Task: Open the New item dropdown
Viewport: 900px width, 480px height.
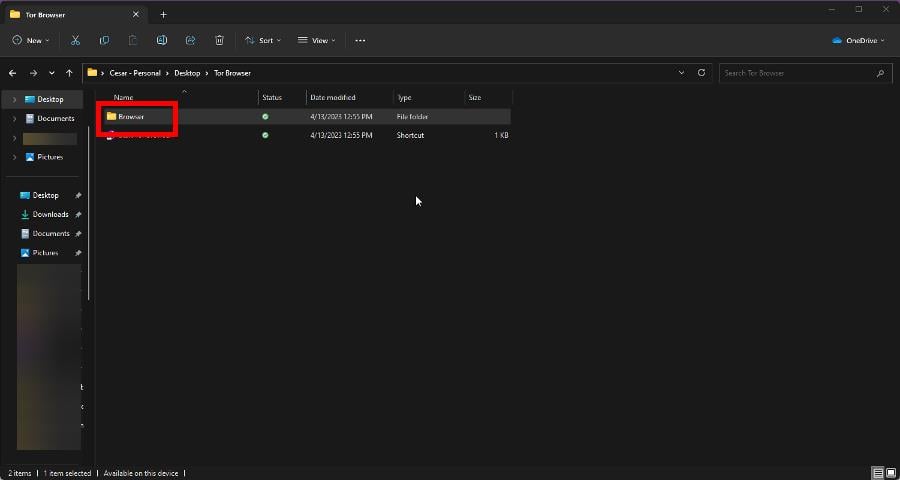Action: point(31,40)
